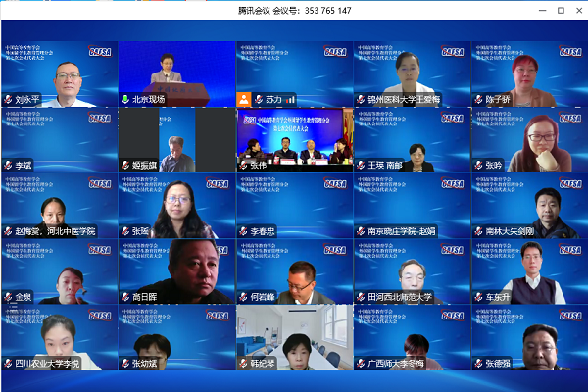The width and height of the screenshot is (588, 392).
Task: Click the microphone icon beside 韩纪琴
Action: click(243, 362)
